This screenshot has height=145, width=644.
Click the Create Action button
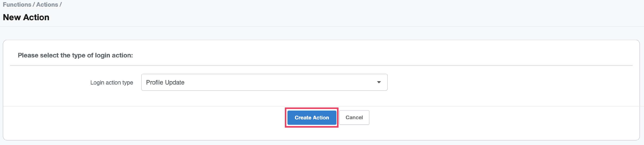[x=311, y=117]
